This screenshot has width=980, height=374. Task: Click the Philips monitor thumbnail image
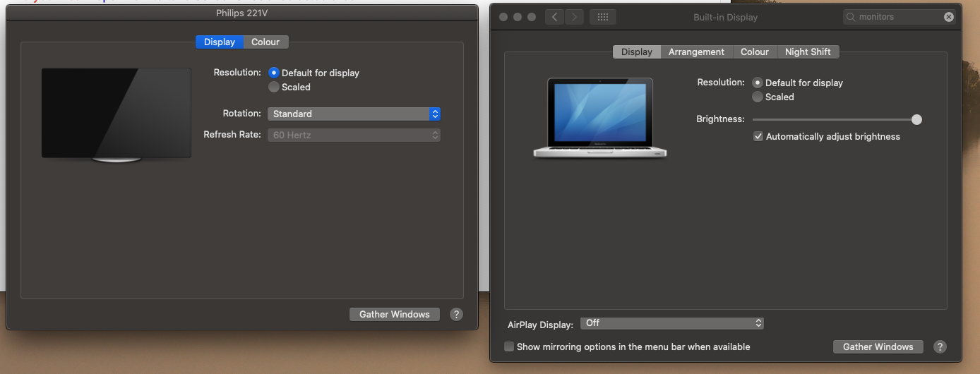click(x=116, y=115)
